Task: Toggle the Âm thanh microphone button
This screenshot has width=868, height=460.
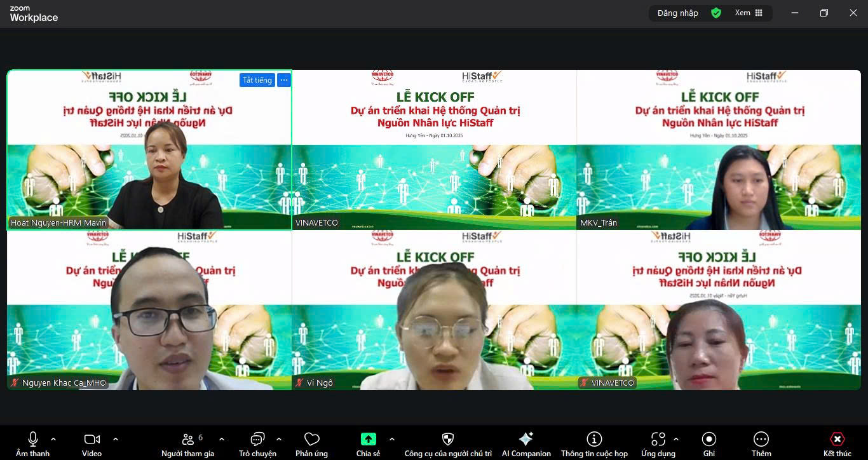Action: pos(33,440)
